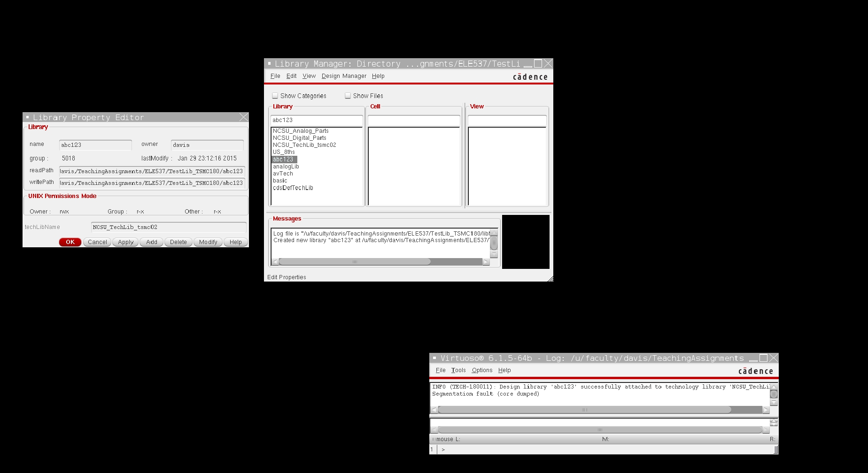Viewport: 868px width, 473px height.
Task: Click the Library name filter field
Action: point(317,120)
